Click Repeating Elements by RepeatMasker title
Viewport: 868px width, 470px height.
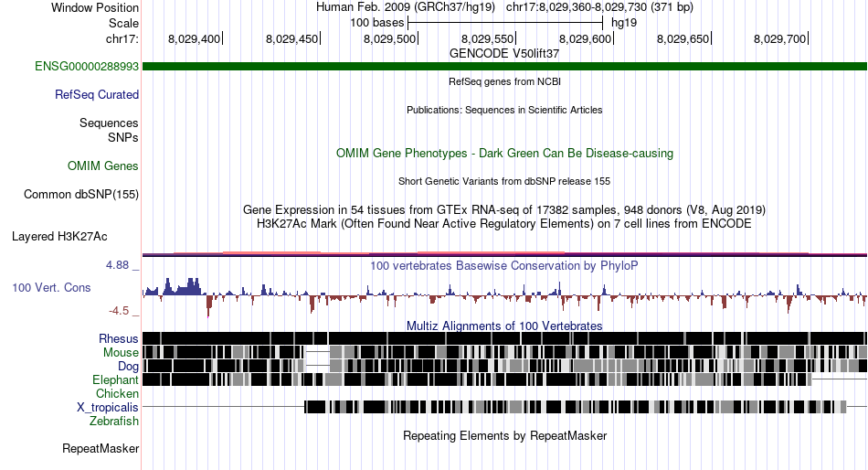(x=505, y=435)
